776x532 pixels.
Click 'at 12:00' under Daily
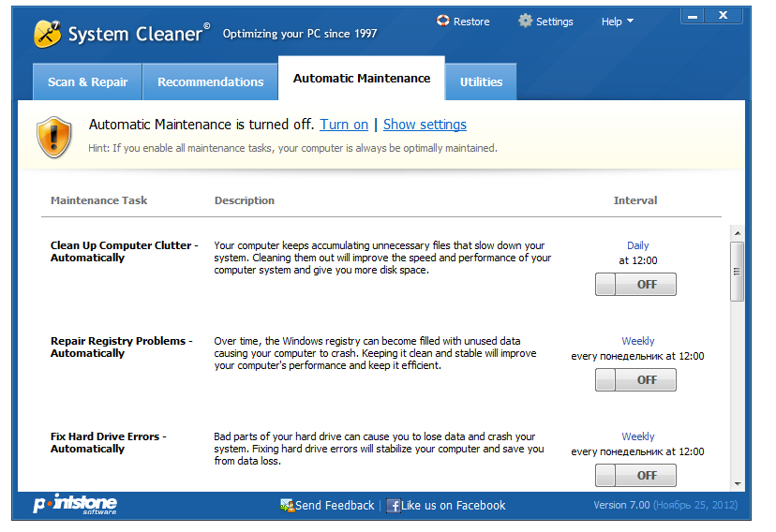click(638, 260)
